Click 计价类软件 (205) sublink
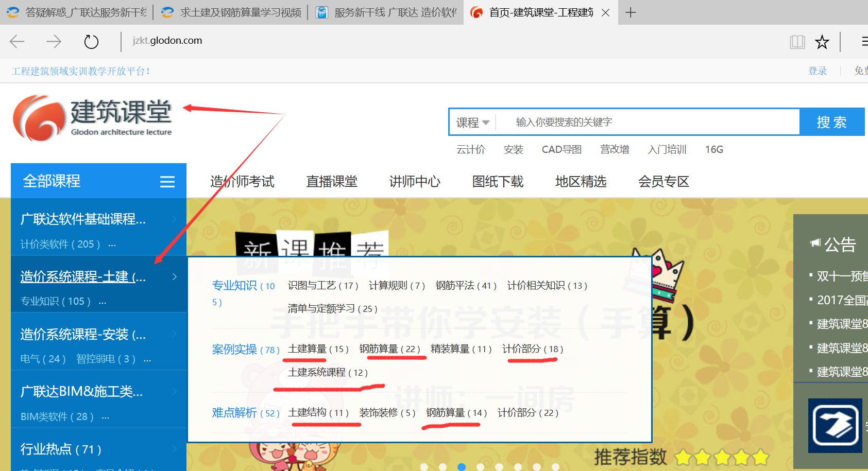Screen dimensions: 868x471 click(x=60, y=244)
